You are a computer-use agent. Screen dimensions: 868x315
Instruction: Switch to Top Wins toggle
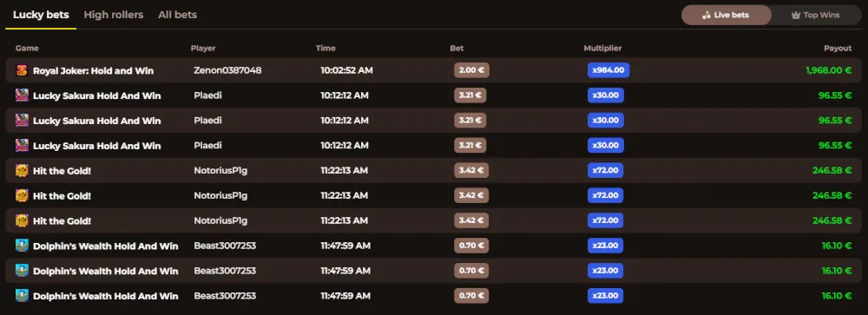815,15
